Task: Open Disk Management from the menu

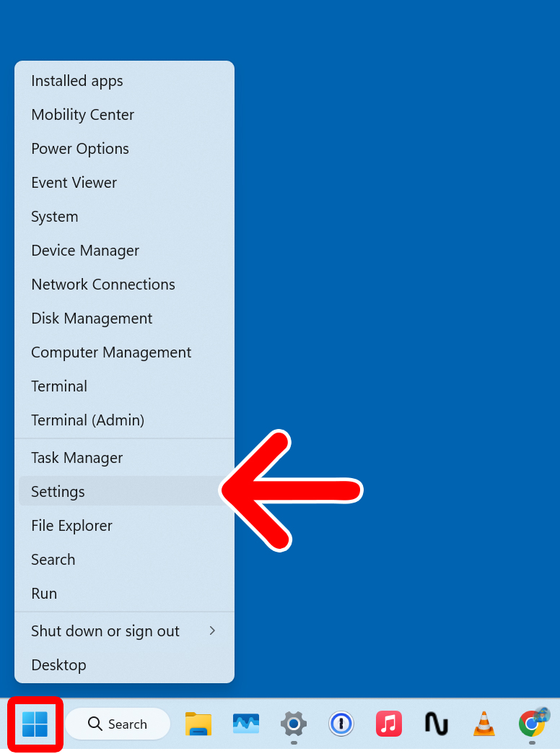Action: pyautogui.click(x=92, y=318)
